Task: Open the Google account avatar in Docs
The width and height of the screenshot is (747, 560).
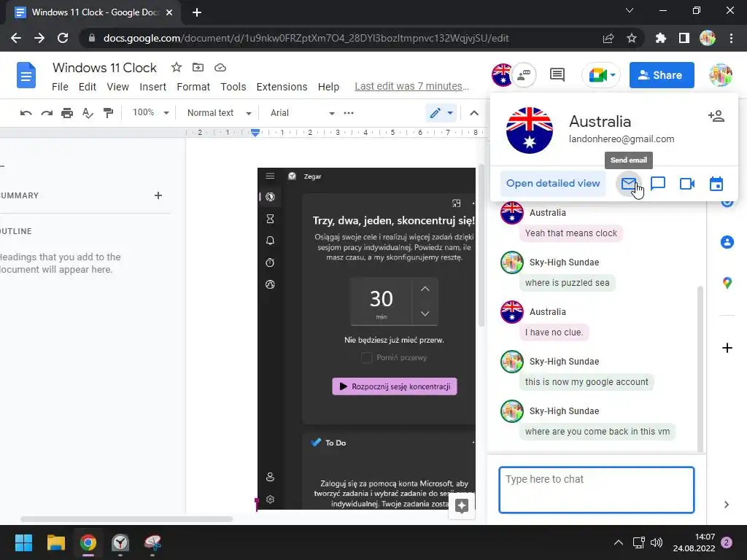Action: [720, 75]
